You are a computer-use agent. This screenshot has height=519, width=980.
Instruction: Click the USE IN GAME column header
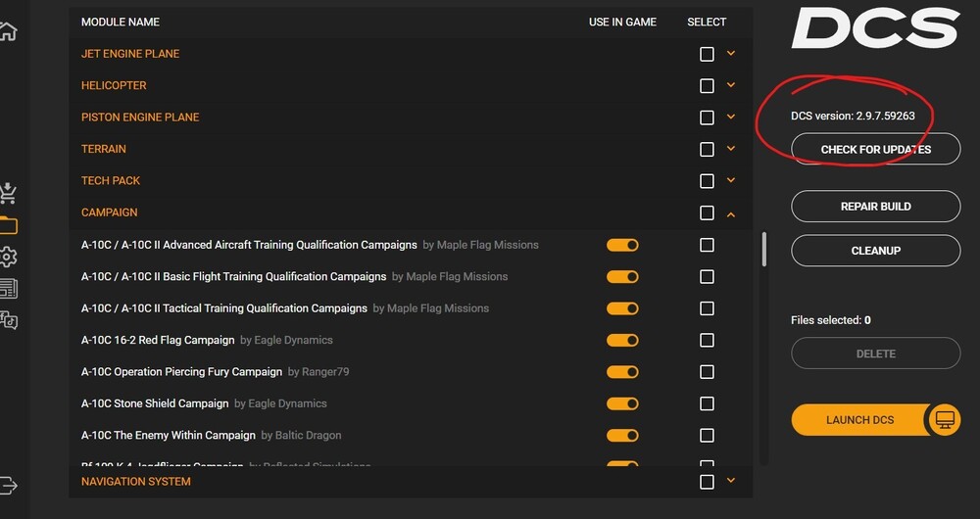coord(622,22)
